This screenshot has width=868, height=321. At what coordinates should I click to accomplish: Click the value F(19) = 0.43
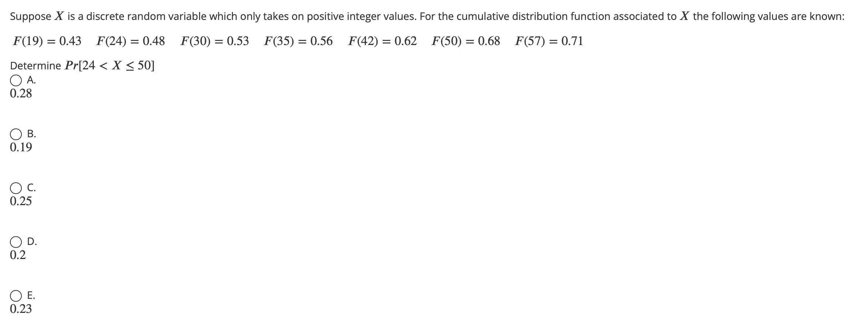(47, 41)
